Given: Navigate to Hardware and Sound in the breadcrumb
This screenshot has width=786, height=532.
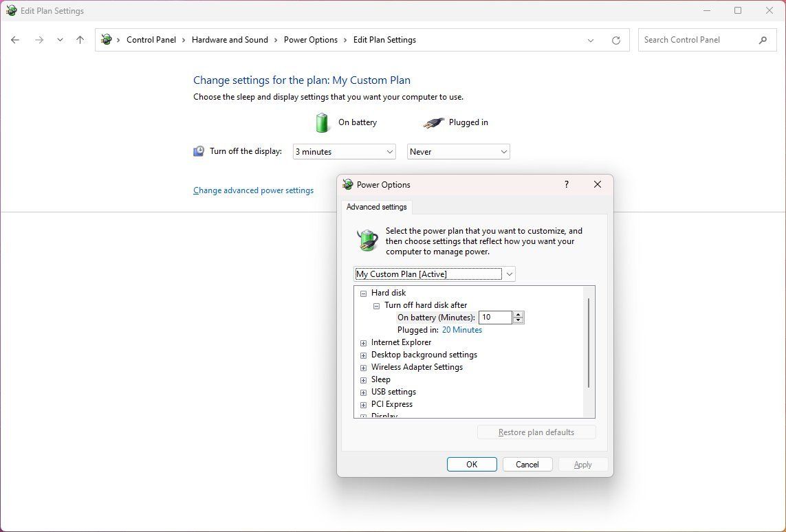Looking at the screenshot, I should click(230, 40).
